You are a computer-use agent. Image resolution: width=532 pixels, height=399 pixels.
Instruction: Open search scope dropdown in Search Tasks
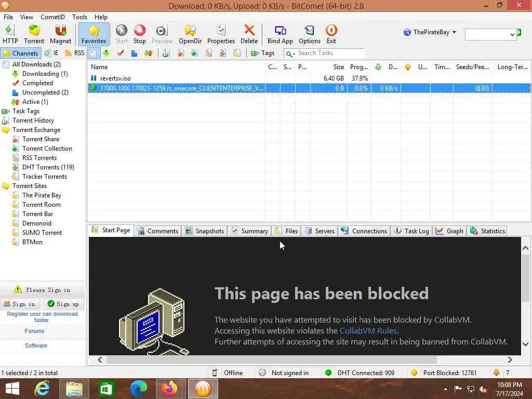290,54
